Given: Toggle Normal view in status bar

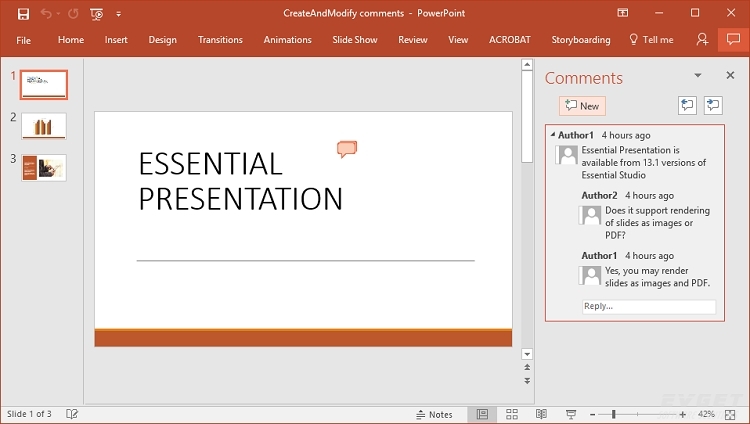Looking at the screenshot, I should 483,414.
